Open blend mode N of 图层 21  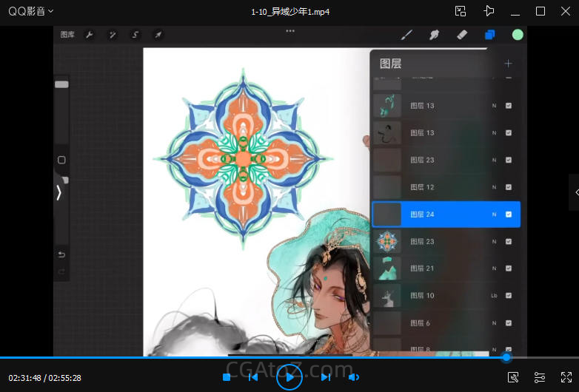pos(494,268)
